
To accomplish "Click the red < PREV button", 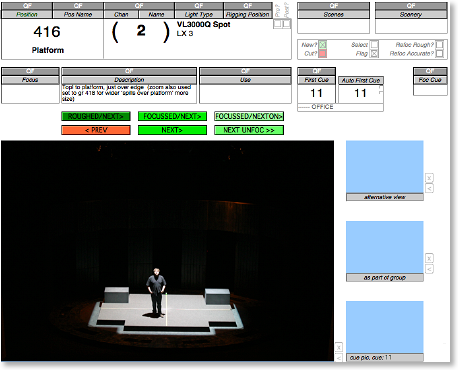I will tap(96, 130).
